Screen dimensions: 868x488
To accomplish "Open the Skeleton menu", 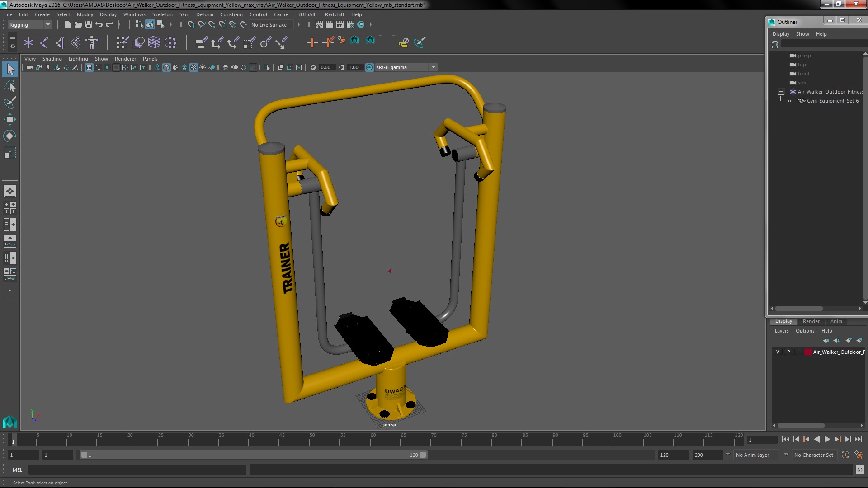I will point(162,14).
